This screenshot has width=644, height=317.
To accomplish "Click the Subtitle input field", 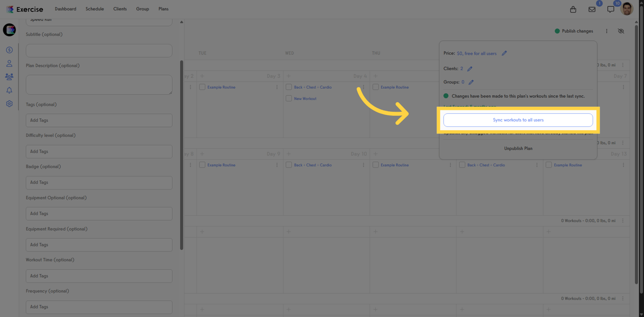I will pyautogui.click(x=99, y=51).
